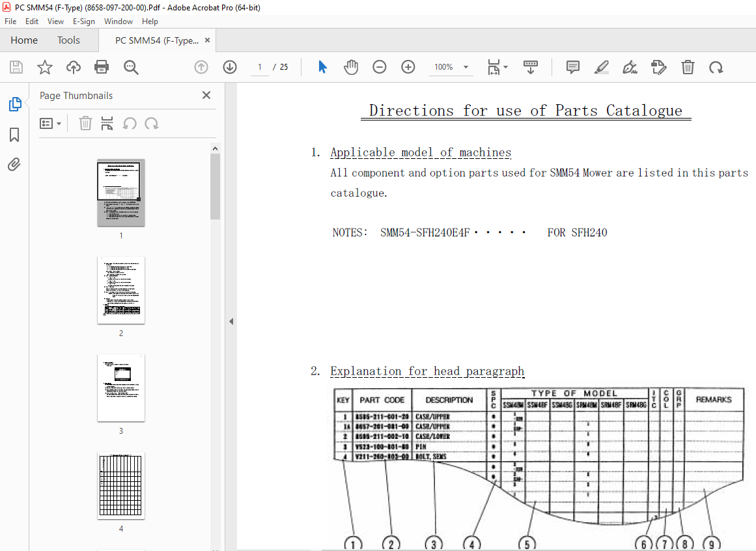The width and height of the screenshot is (756, 551).
Task: Add a sticky note comment
Action: [x=573, y=67]
